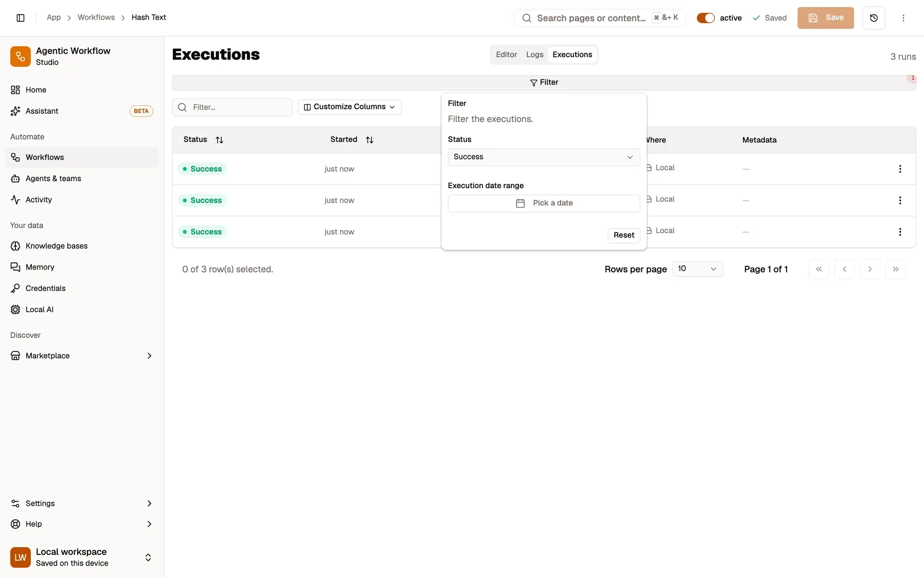
Task: Click the Filter bar button
Action: (x=544, y=82)
